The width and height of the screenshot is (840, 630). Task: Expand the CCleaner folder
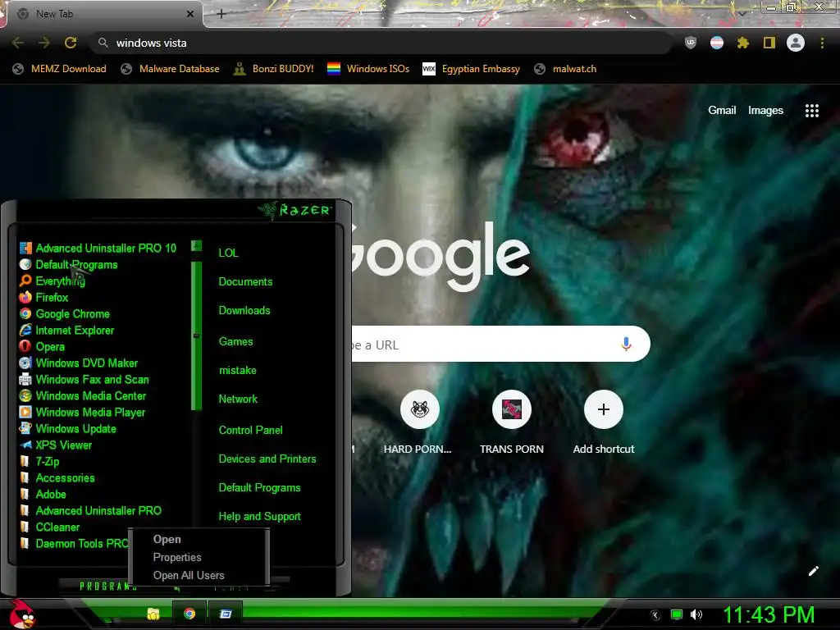tap(50, 527)
